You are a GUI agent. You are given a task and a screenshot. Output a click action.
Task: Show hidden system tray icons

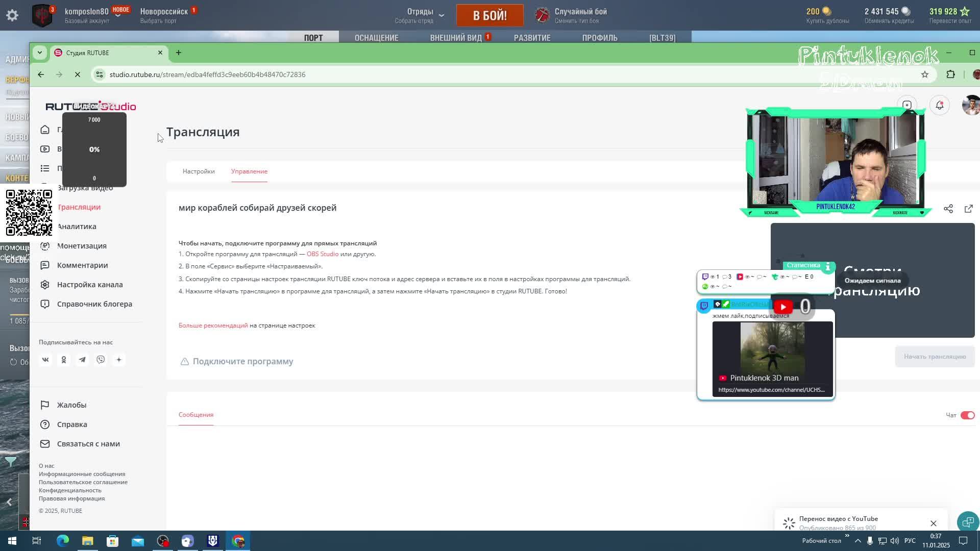click(857, 541)
